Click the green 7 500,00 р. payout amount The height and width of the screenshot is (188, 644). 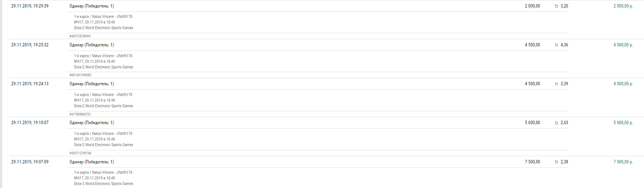pyautogui.click(x=623, y=162)
